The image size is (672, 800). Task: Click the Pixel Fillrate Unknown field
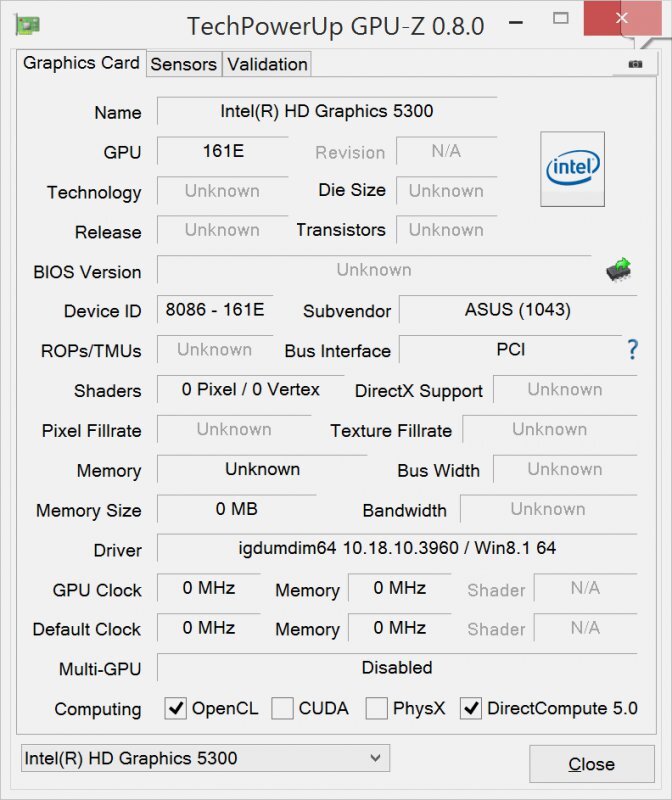click(x=234, y=429)
